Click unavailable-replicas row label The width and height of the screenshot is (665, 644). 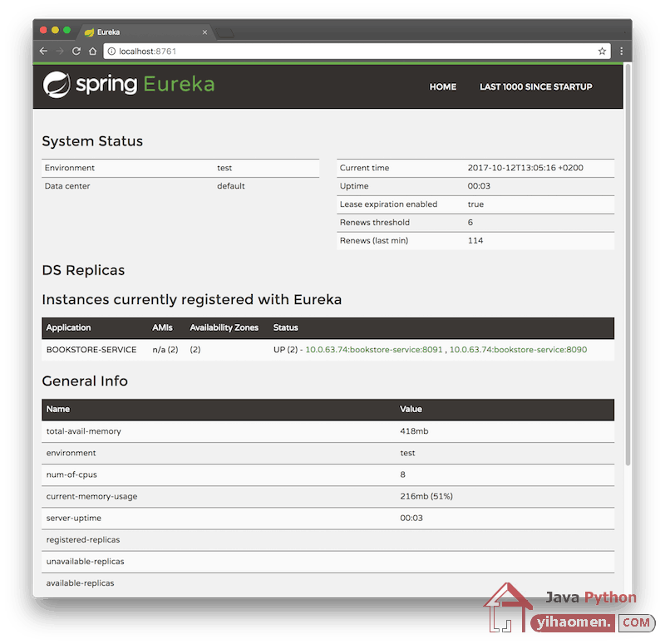point(86,562)
